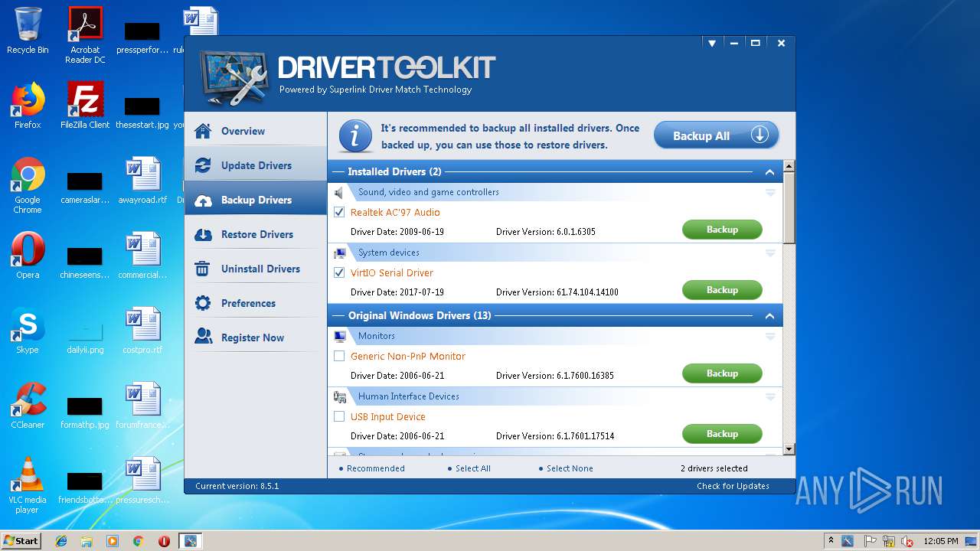Open Opera desktop shortcut
This screenshot has width=980, height=551.
point(28,256)
